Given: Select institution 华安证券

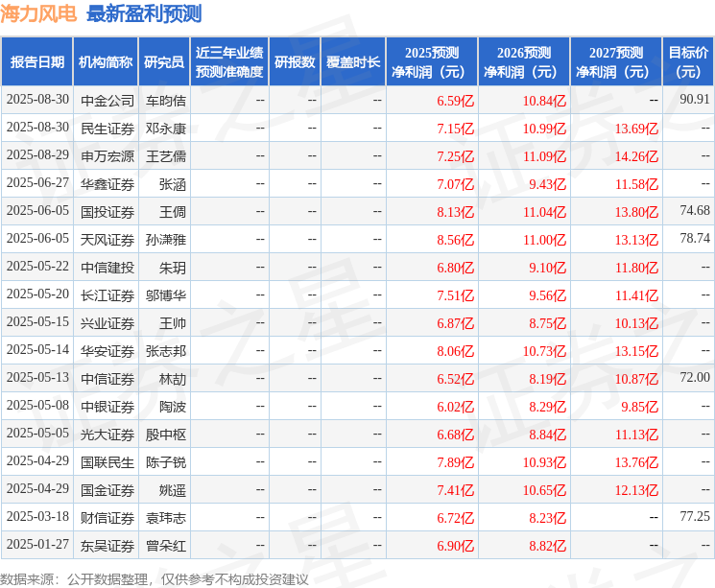Looking at the screenshot, I should tap(107, 351).
